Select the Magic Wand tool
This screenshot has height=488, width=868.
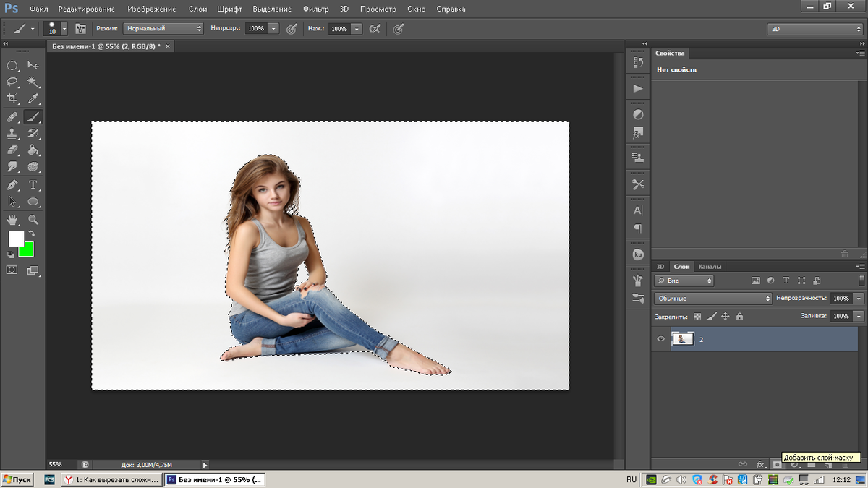pos(33,82)
